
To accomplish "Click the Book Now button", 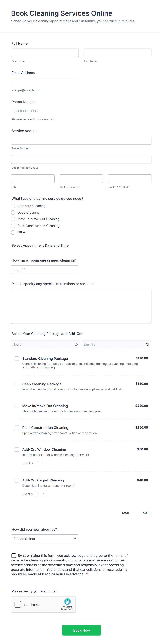I will 81,630.
